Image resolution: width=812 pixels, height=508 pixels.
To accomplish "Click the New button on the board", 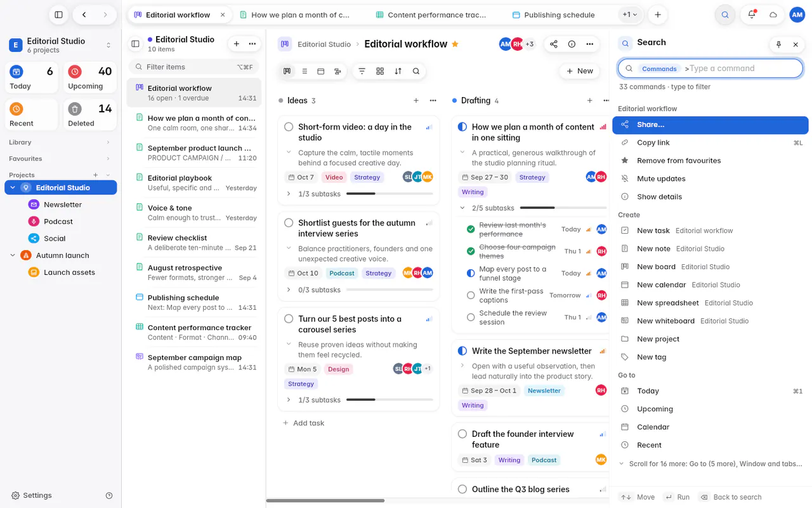I will [x=580, y=71].
